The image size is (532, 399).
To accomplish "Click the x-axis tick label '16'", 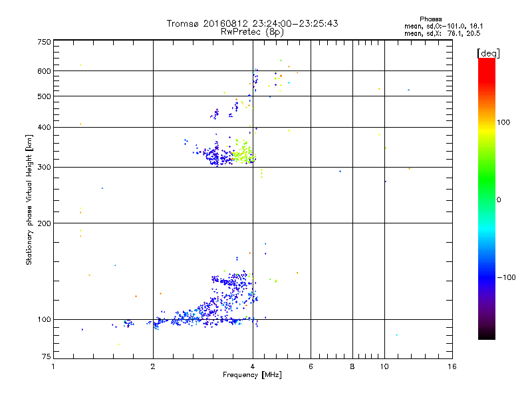I will pos(452,366).
